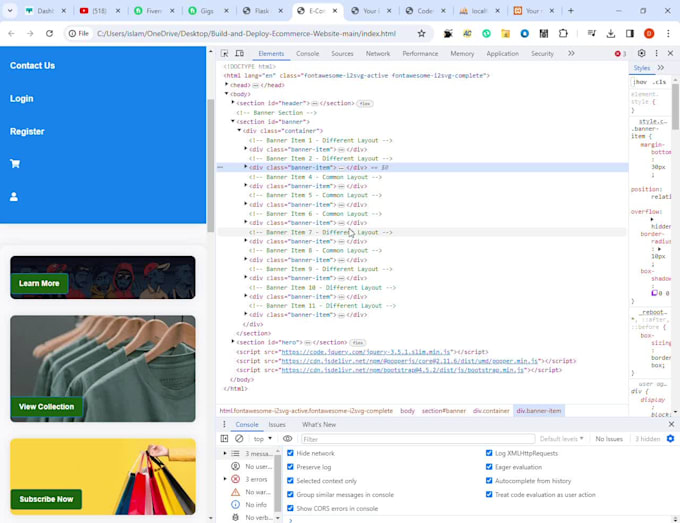Click the shopping cart icon in sidebar
680x523 pixels.
point(15,164)
